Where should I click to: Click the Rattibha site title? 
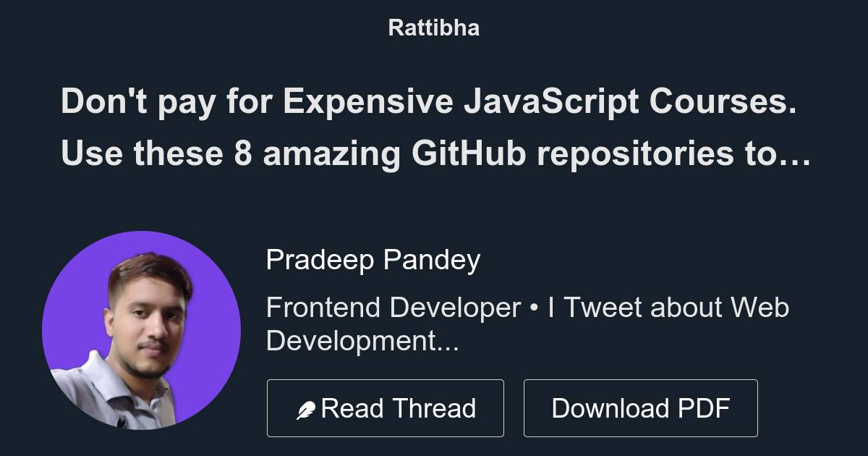click(433, 28)
